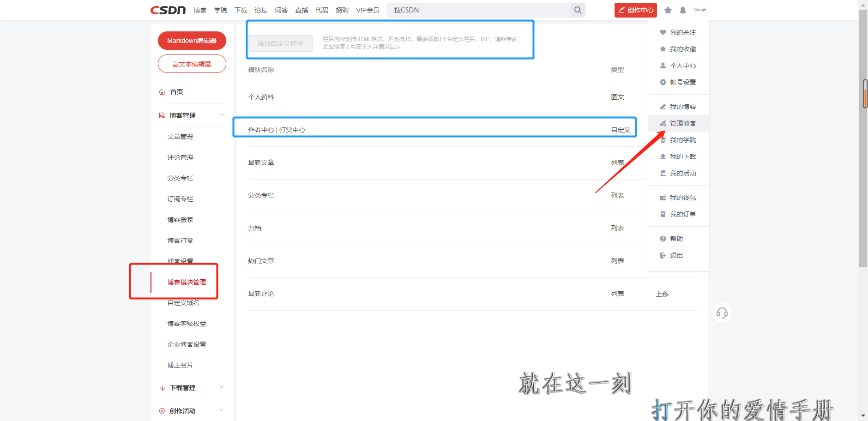Open 自定义域名 in the sidebar
868x421 pixels.
click(x=183, y=303)
